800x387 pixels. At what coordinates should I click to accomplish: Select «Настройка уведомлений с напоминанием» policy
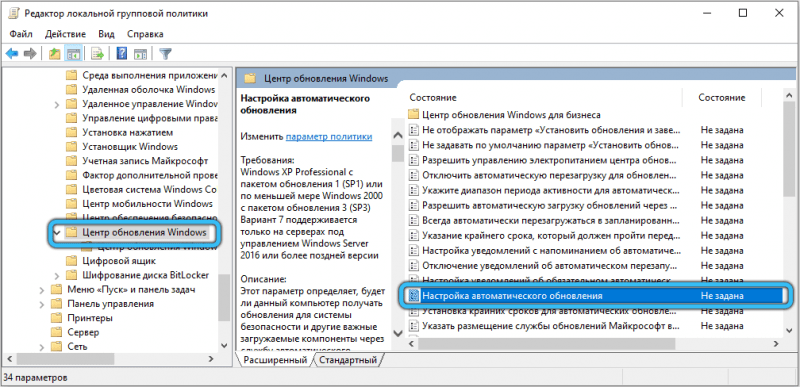click(551, 251)
